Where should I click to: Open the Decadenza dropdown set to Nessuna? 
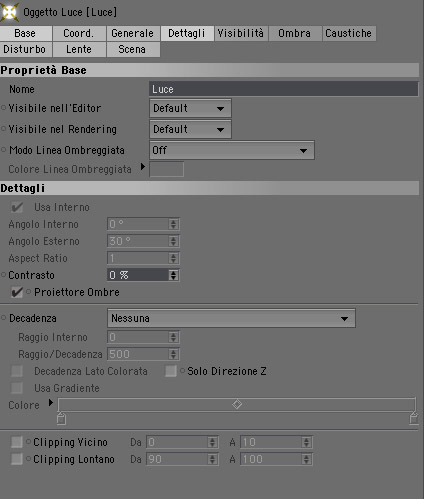click(x=231, y=318)
